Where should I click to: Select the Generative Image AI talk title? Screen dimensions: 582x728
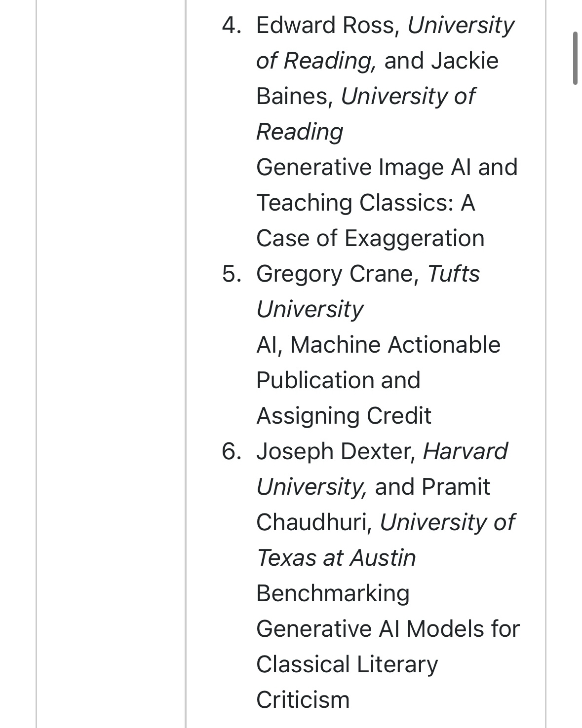click(x=387, y=167)
